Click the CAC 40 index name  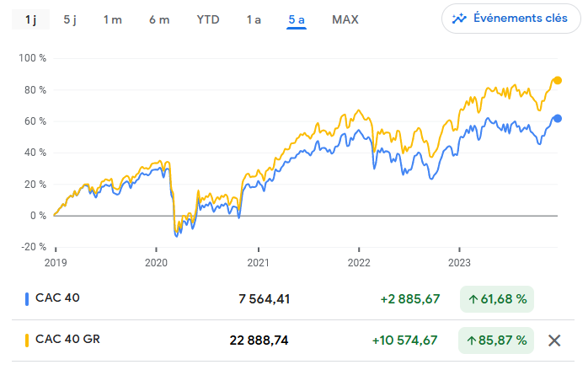coord(58,298)
